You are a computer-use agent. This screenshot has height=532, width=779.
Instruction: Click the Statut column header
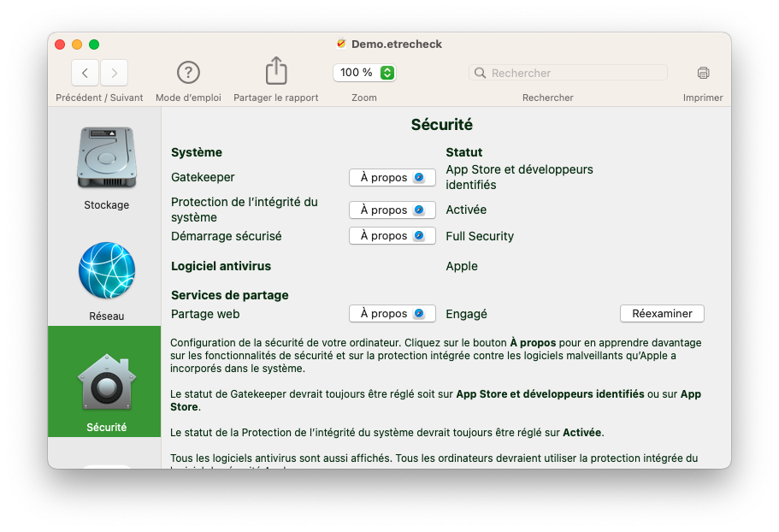click(x=464, y=152)
